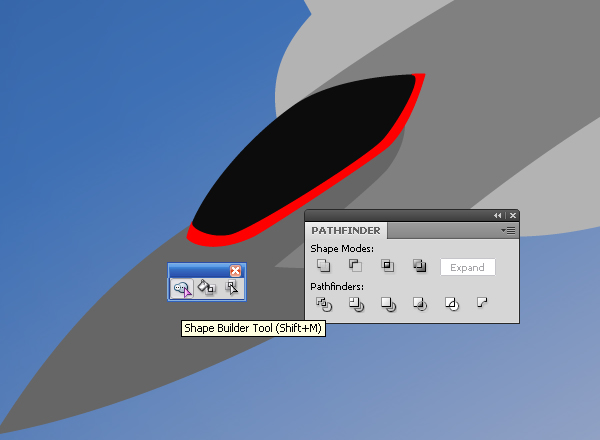This screenshot has width=600, height=440.
Task: Select the Live Paint Bucket tool
Action: 207,288
